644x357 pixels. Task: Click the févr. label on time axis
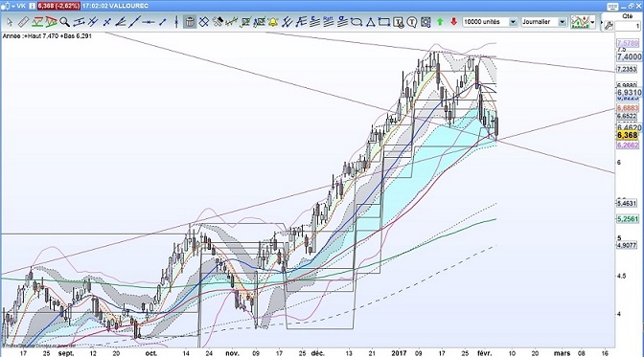click(484, 353)
